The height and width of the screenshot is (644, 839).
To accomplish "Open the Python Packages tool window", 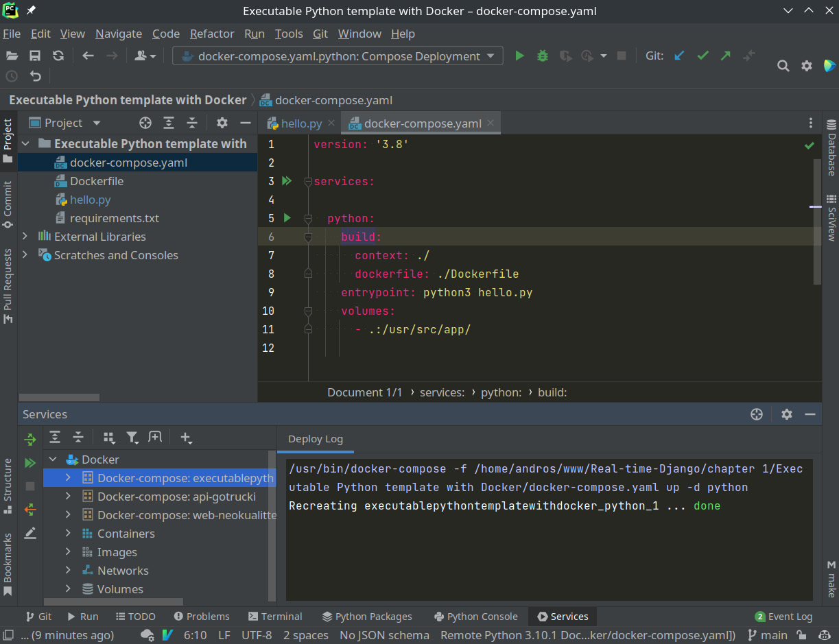I will [x=367, y=616].
